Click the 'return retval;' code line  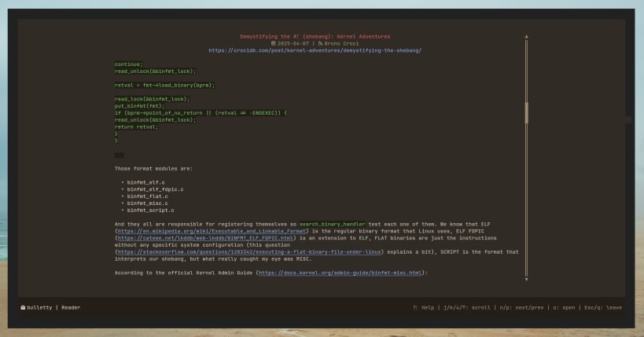coord(136,127)
